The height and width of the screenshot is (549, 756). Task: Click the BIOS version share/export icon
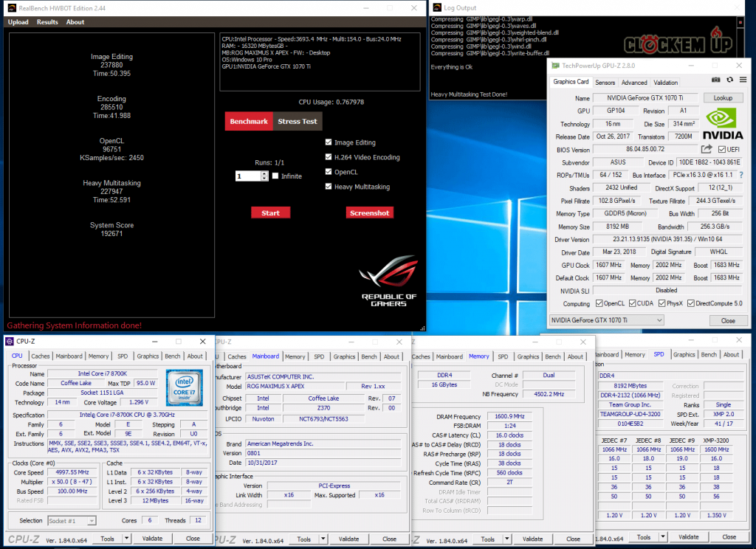pos(707,150)
